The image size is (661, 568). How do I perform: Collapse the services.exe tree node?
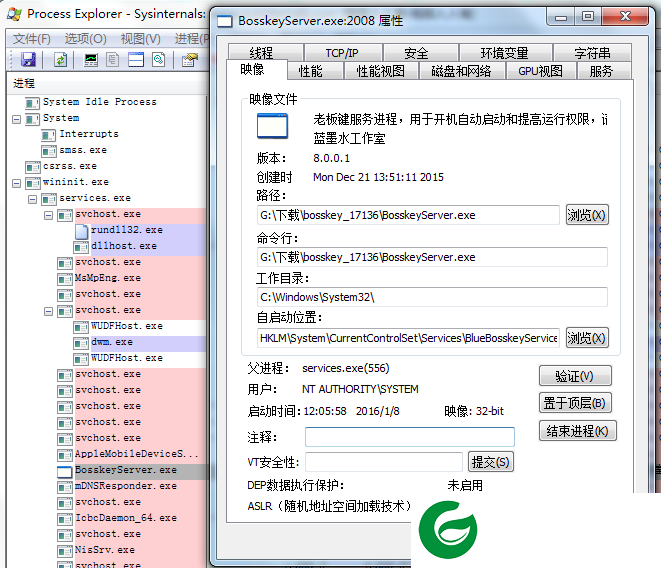pos(32,199)
